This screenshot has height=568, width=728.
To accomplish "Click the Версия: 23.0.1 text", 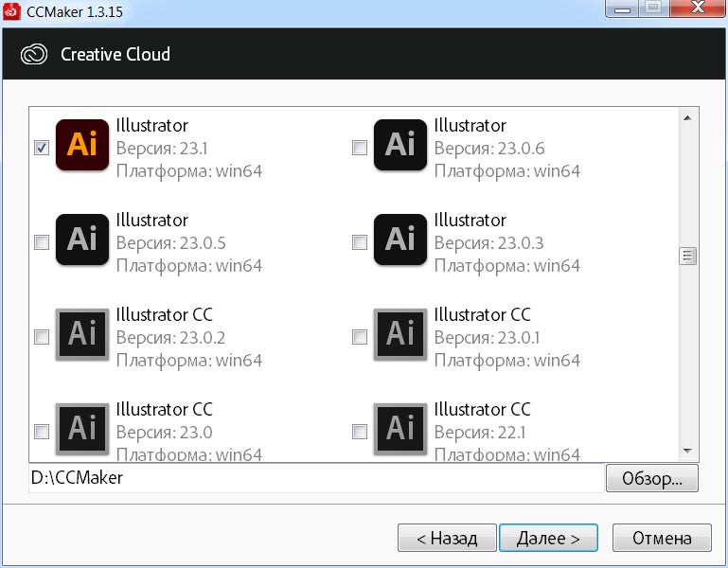I will click(487, 338).
